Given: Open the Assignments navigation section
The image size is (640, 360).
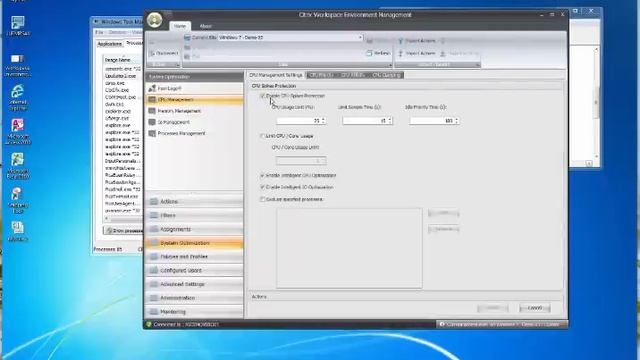Looking at the screenshot, I should click(x=194, y=229).
